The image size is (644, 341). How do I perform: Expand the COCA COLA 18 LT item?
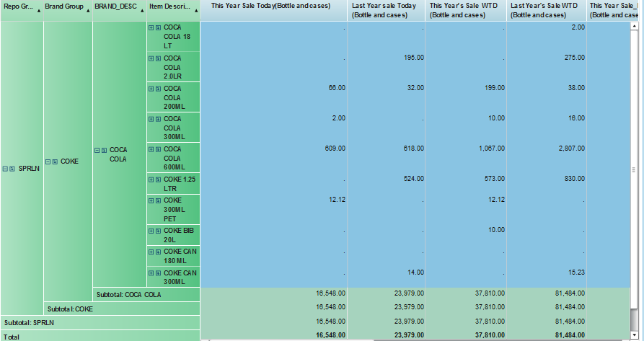pos(151,27)
